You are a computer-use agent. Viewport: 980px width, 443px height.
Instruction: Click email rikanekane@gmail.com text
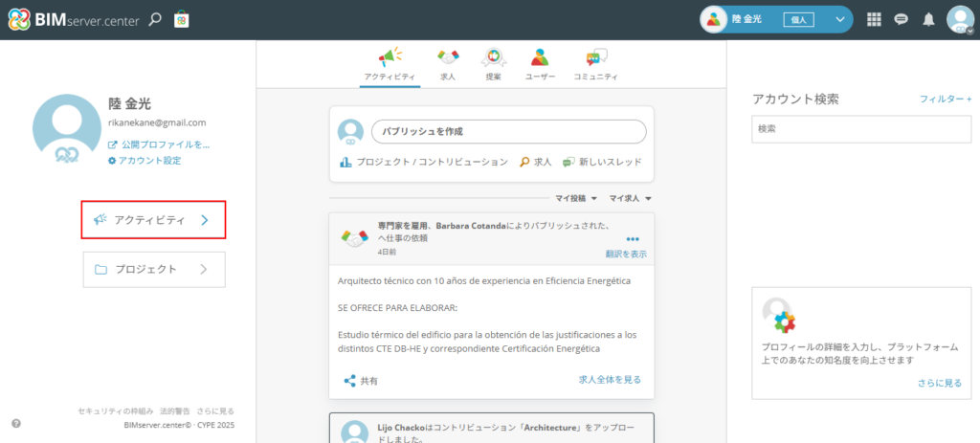[157, 122]
